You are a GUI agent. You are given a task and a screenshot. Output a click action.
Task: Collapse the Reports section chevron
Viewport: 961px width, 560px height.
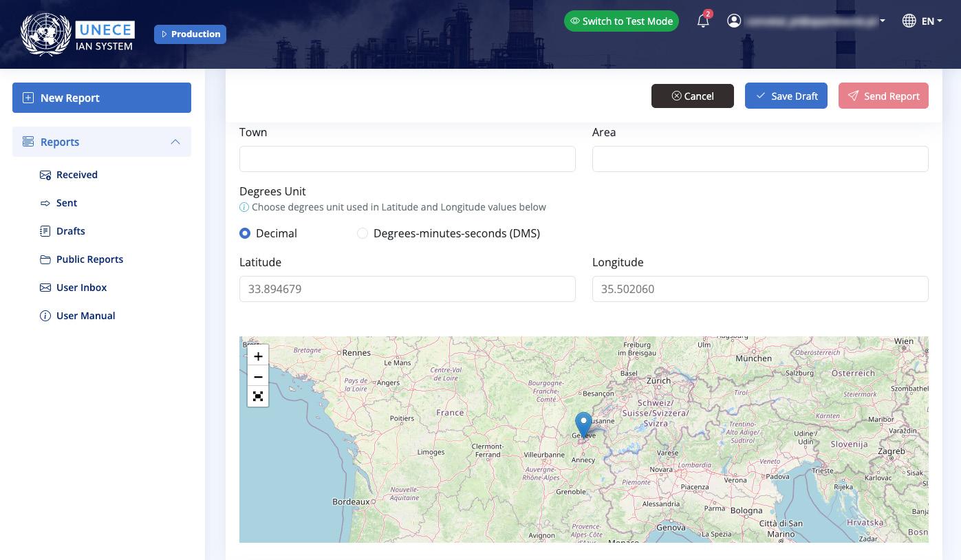coord(175,142)
